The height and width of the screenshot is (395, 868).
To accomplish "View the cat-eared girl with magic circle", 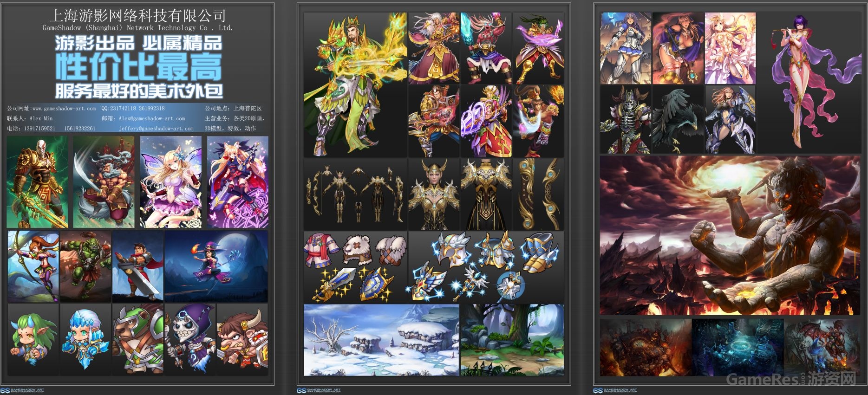I will 238,182.
